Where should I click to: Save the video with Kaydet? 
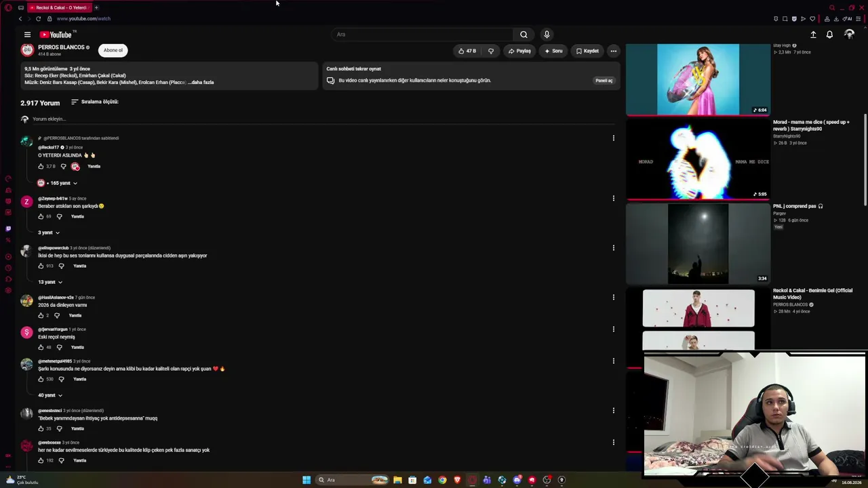(x=587, y=51)
